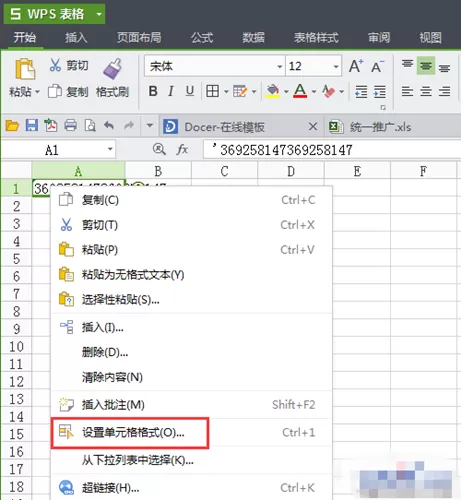Select column D header
This screenshot has height=500, width=461.
pos(291,171)
